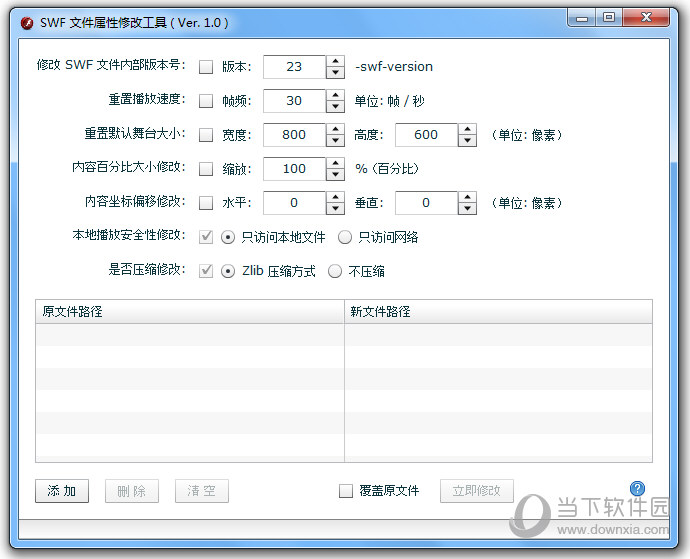
Task: Increase the 宽度 value with up arrow
Action: click(335, 129)
